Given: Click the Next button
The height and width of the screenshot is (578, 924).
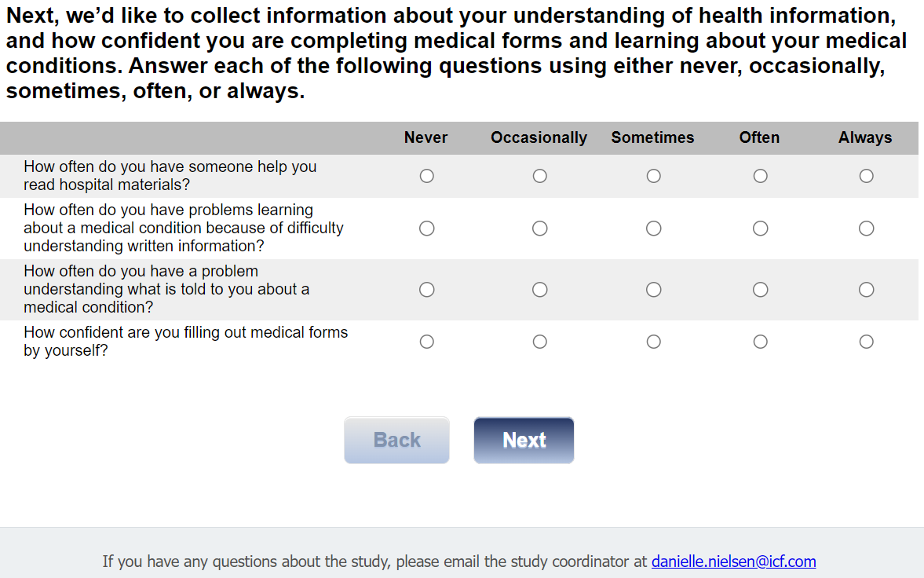Looking at the screenshot, I should pyautogui.click(x=524, y=440).
